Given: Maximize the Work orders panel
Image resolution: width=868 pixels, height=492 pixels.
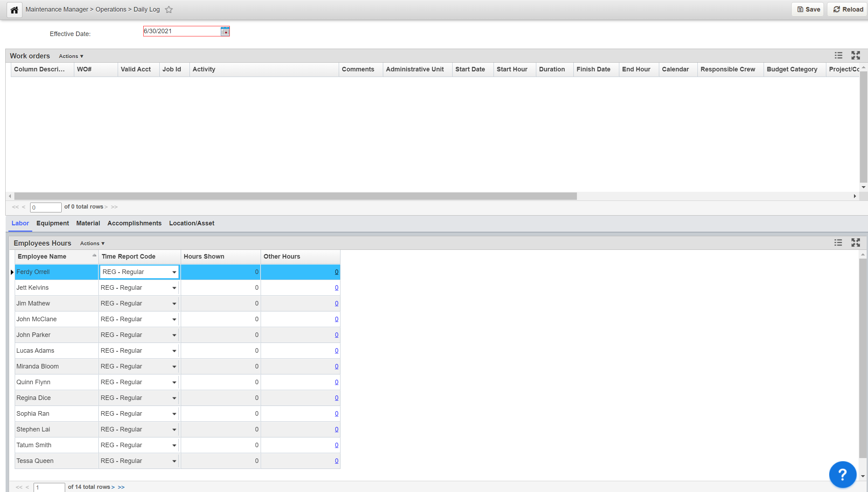Looking at the screenshot, I should [x=855, y=56].
